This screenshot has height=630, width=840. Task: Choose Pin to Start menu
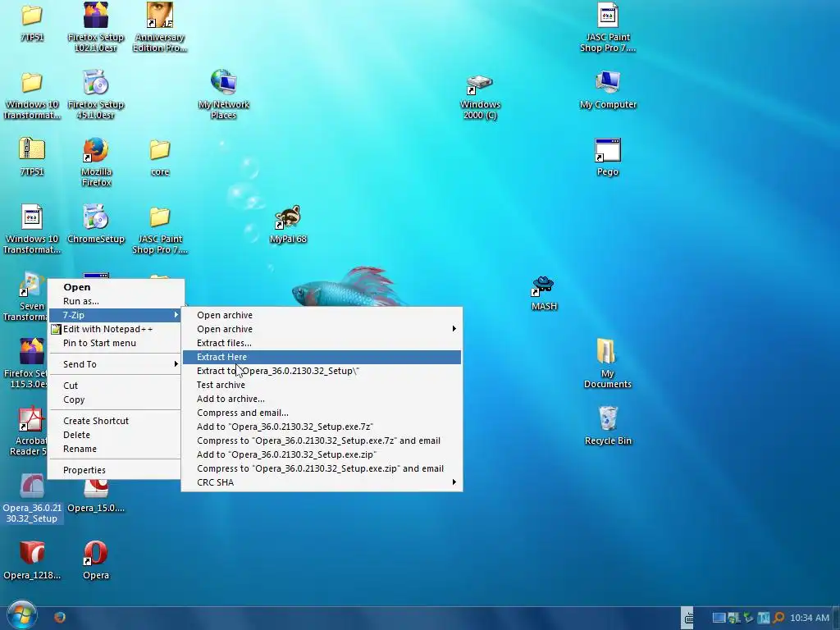point(115,343)
